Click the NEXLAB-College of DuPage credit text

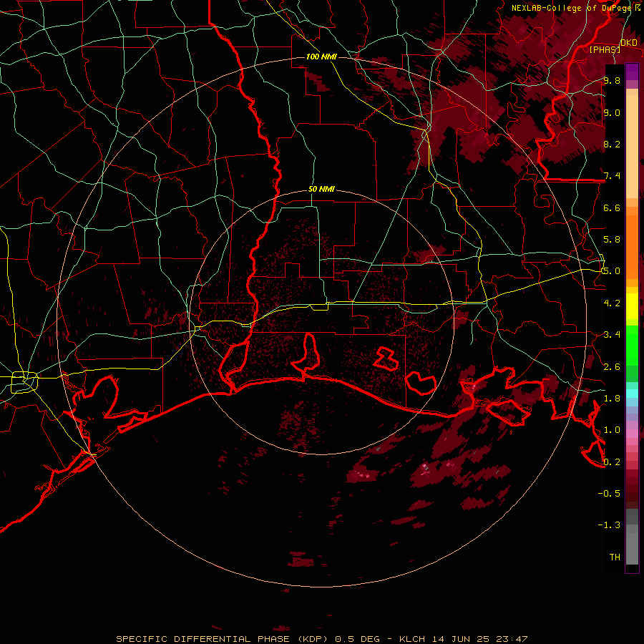click(571, 8)
